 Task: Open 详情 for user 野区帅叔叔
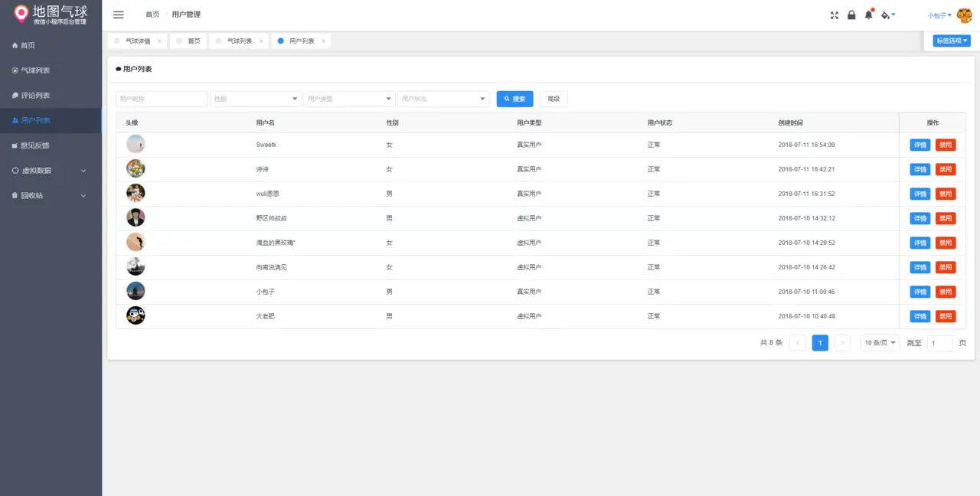point(920,218)
